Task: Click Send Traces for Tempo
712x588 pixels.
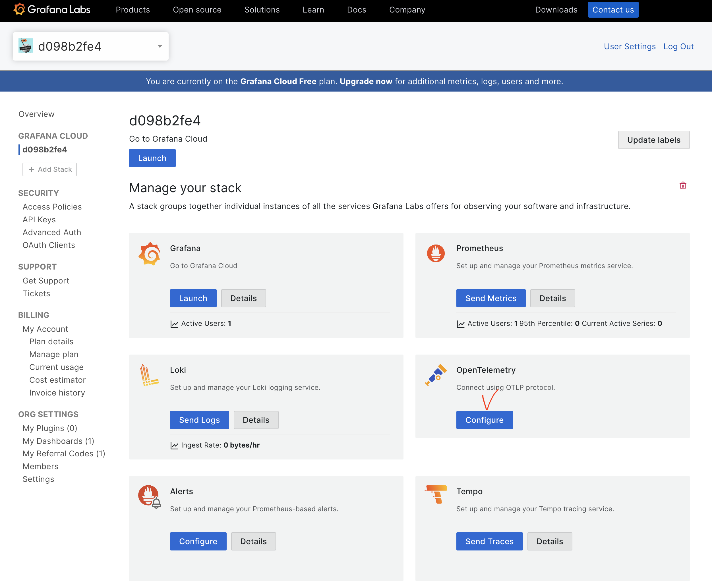Action: [489, 541]
